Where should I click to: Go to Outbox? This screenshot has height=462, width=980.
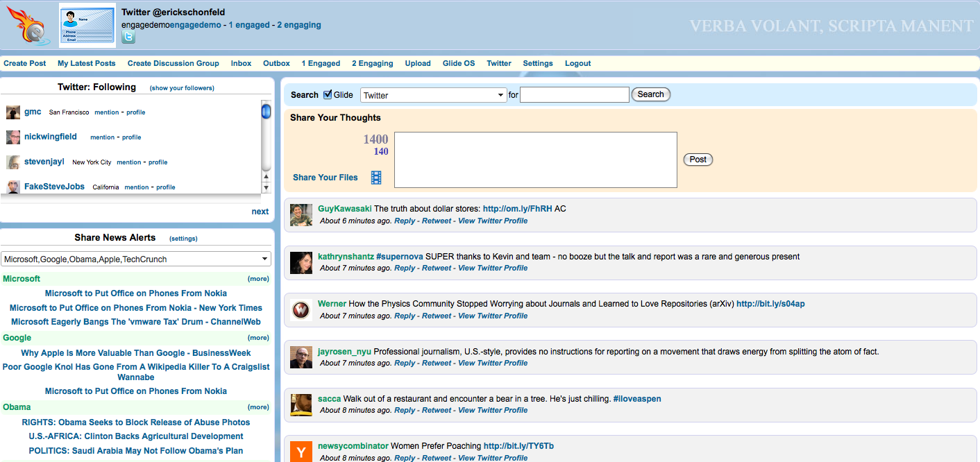[x=276, y=63]
